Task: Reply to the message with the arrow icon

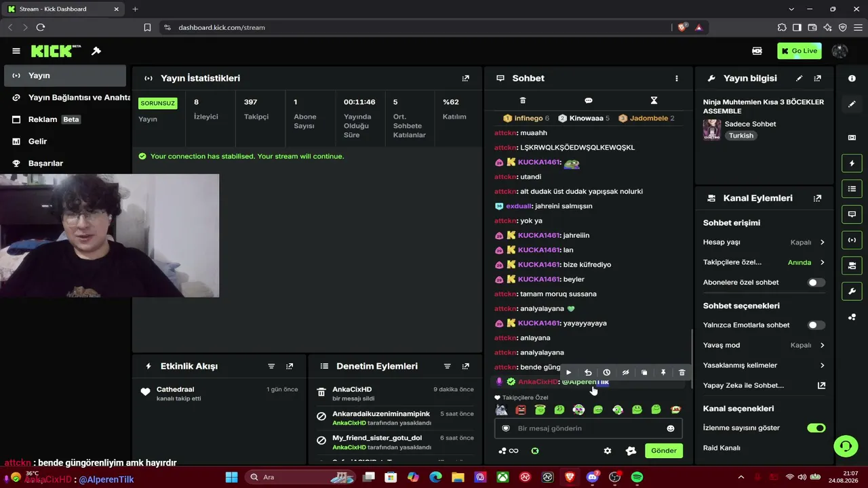Action: click(x=588, y=372)
